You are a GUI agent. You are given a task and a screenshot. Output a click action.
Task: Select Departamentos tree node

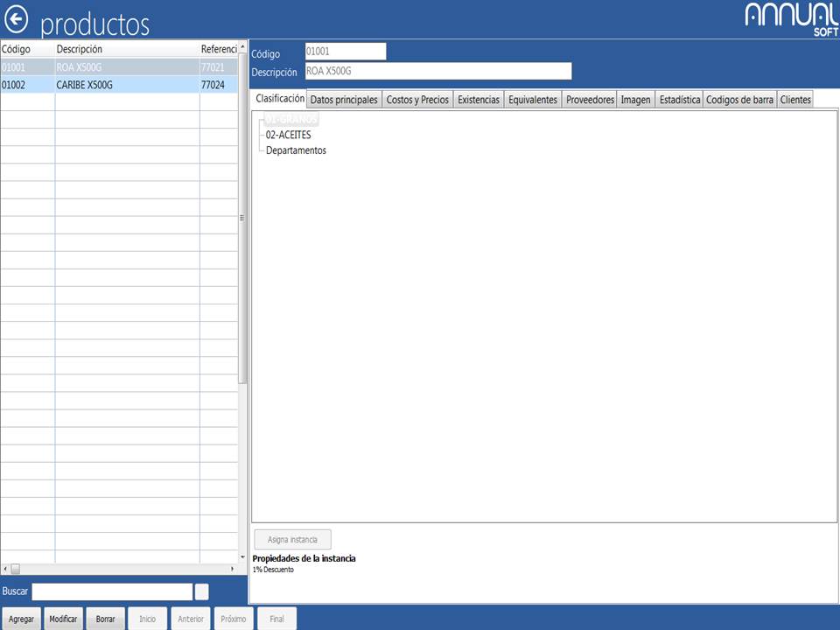[x=296, y=150]
